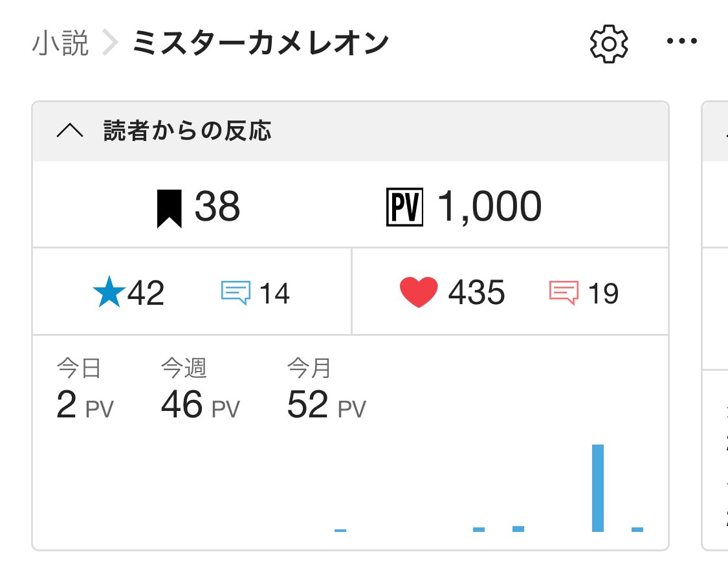The height and width of the screenshot is (574, 728).
Task: Open the three-dots more options menu
Action: coord(683,42)
